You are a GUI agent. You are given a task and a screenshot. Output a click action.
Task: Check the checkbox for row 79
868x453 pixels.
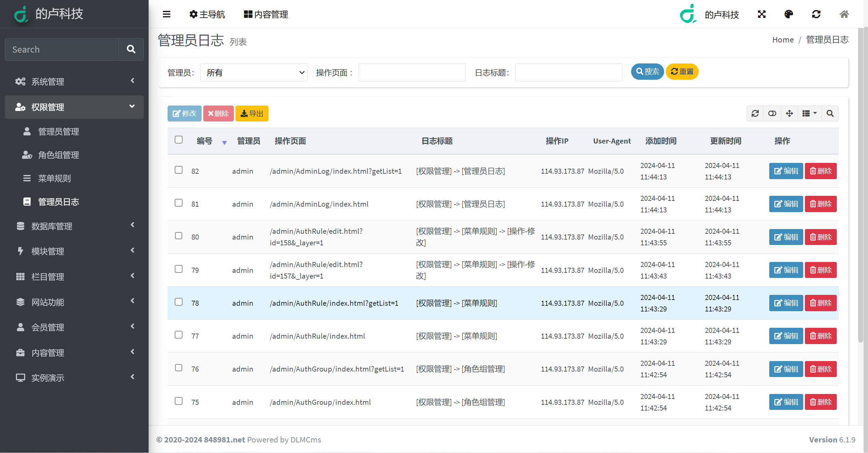click(178, 269)
